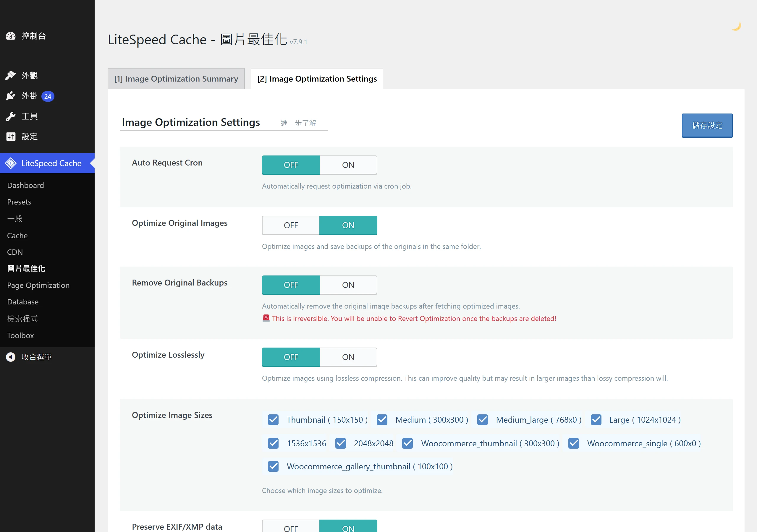Toggle the dark mode moon icon
757x532 pixels.
pyautogui.click(x=736, y=26)
